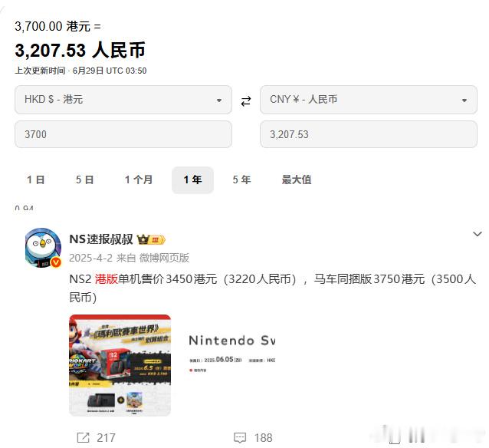Open the NS速报叔叔 username link
Image resolution: width=489 pixels, height=448 pixels.
tap(101, 239)
